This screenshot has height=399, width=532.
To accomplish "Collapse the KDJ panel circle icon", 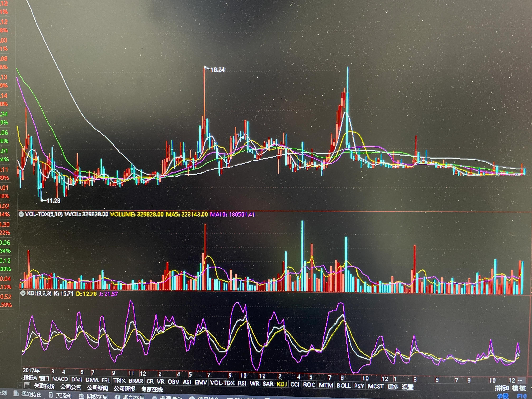I will click(x=23, y=293).
